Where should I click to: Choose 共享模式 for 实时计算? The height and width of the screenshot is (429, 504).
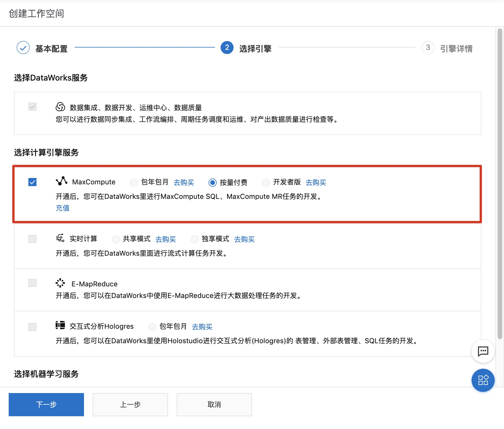[x=116, y=239]
